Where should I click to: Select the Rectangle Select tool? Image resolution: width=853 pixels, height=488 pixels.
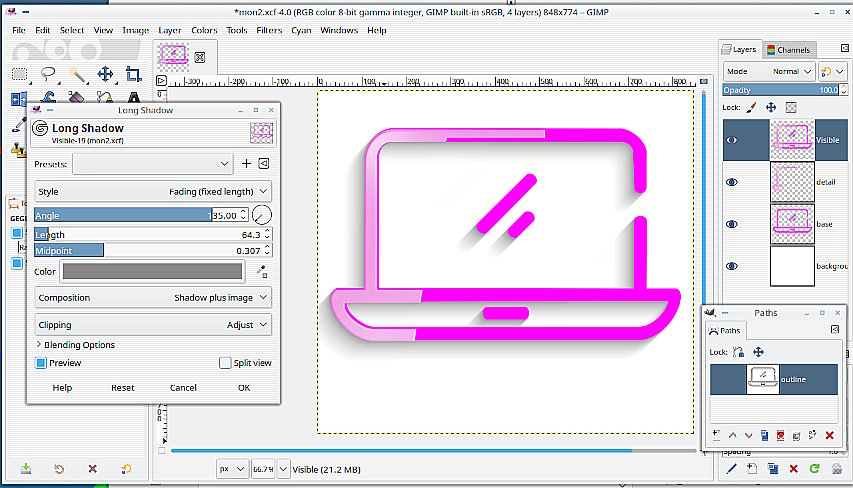pos(20,74)
